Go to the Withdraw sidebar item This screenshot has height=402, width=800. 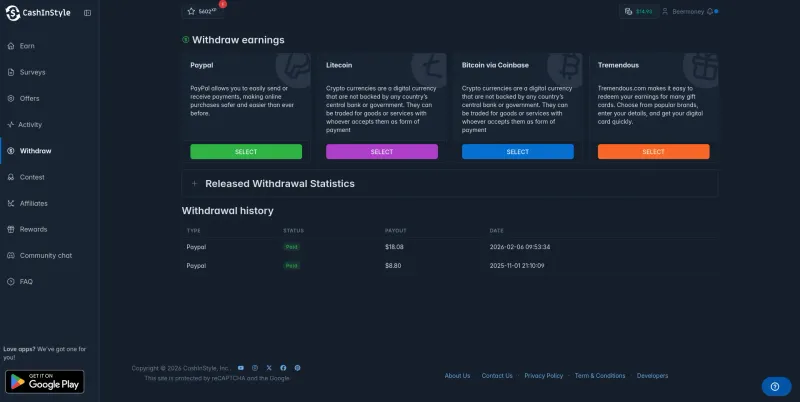(x=36, y=151)
